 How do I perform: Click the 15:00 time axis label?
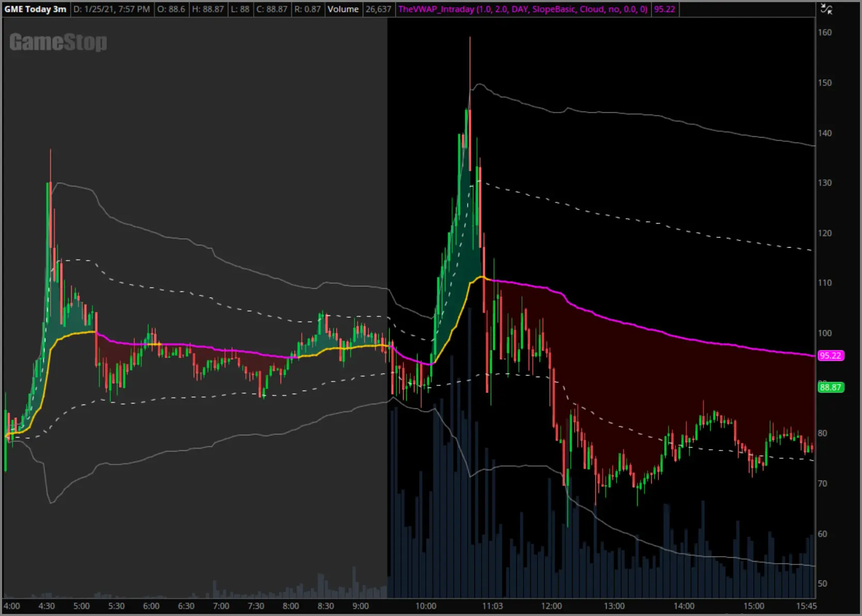(753, 606)
